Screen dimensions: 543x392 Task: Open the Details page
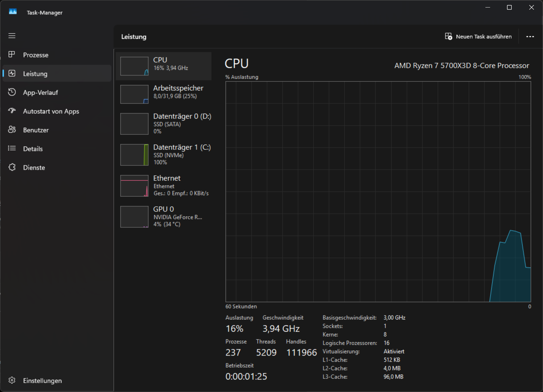coord(57,149)
